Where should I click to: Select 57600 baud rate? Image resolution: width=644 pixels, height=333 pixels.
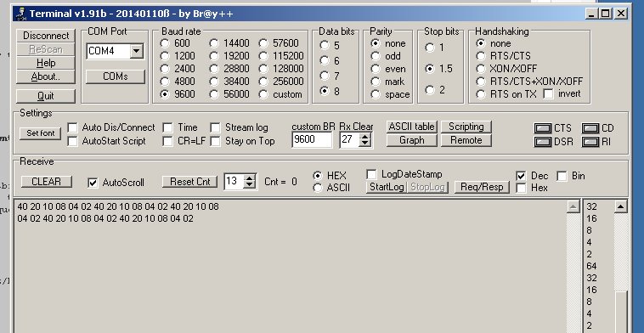point(263,43)
